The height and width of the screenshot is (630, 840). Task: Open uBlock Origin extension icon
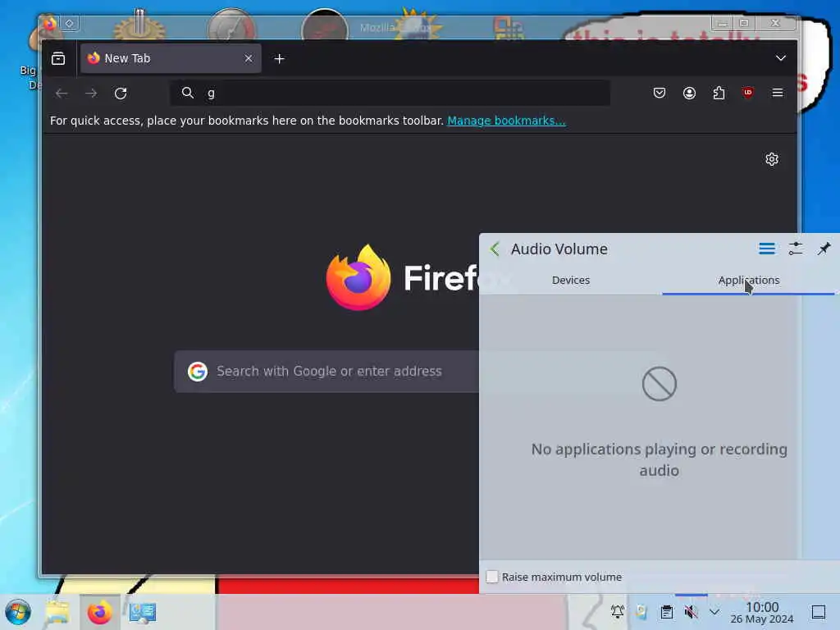748,93
